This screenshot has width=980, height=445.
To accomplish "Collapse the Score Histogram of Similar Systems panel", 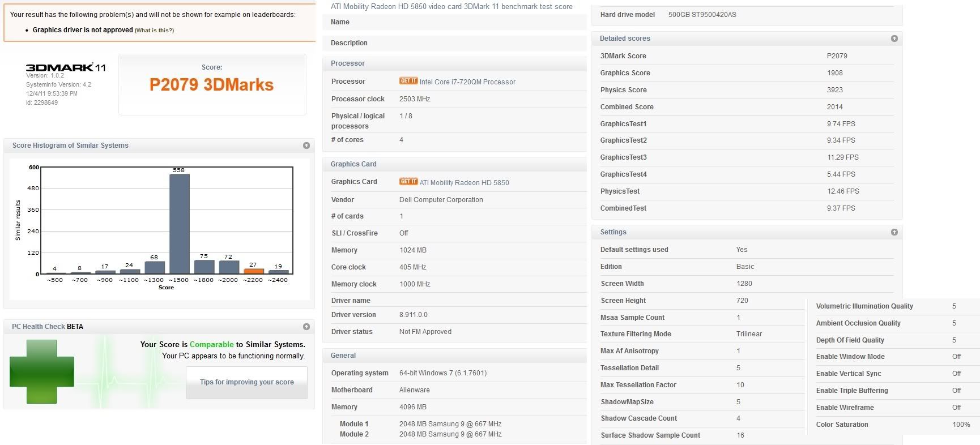I will pos(306,146).
